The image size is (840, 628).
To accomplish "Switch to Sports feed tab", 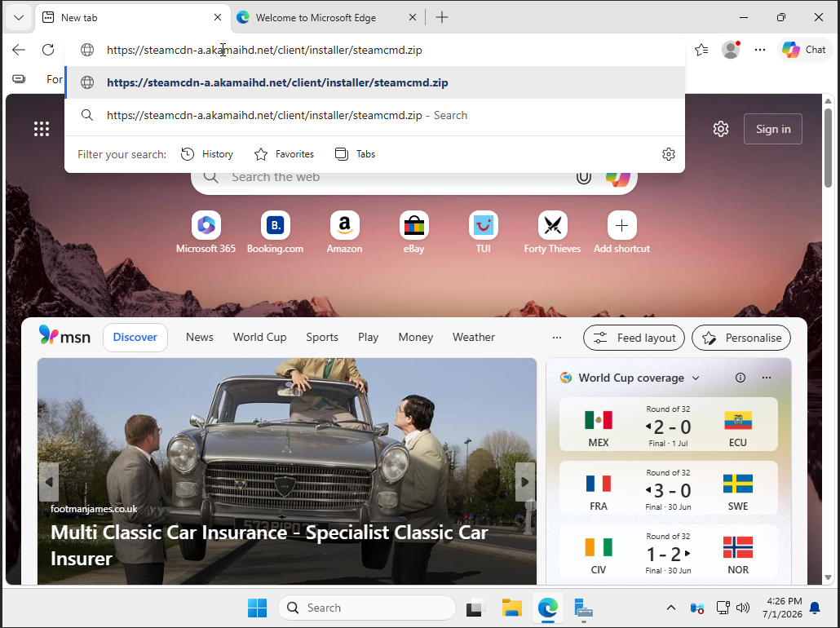I will coord(322,338).
